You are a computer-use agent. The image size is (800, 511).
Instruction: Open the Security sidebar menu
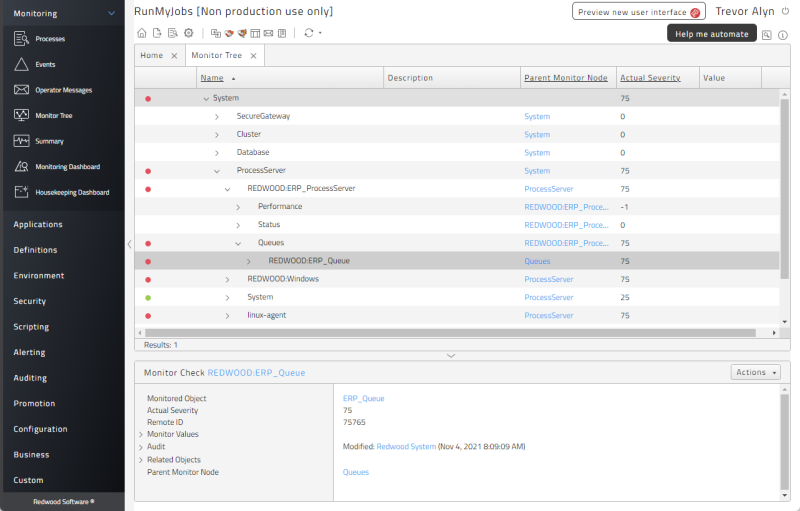coord(30,301)
